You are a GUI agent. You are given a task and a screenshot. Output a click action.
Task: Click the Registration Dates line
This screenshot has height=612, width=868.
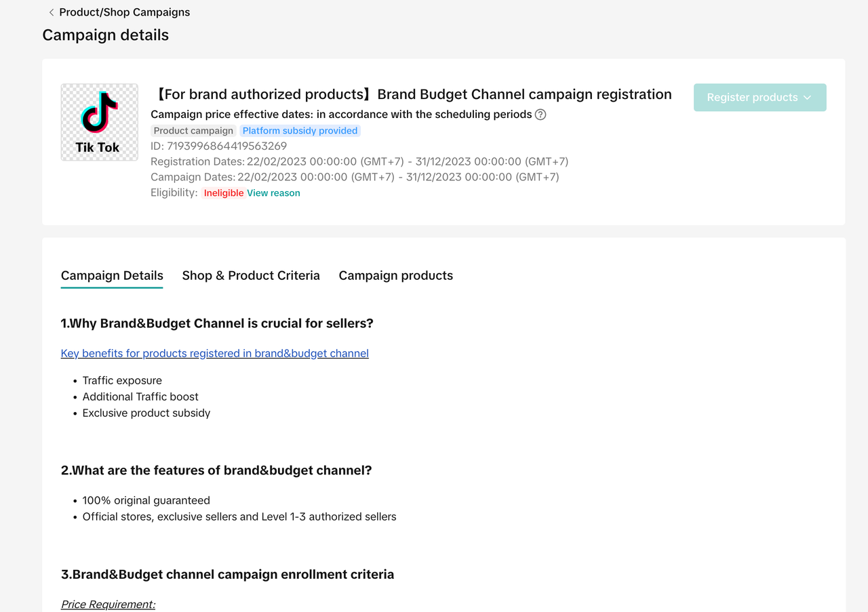tap(359, 161)
